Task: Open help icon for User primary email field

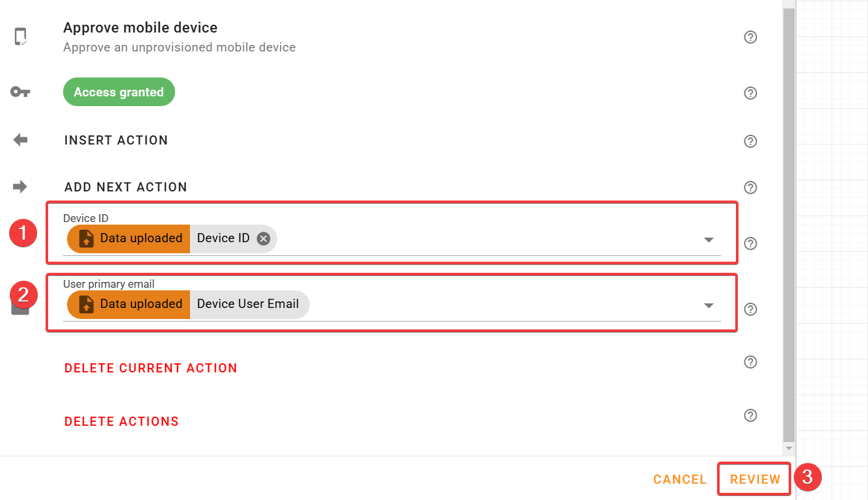Action: click(x=750, y=309)
